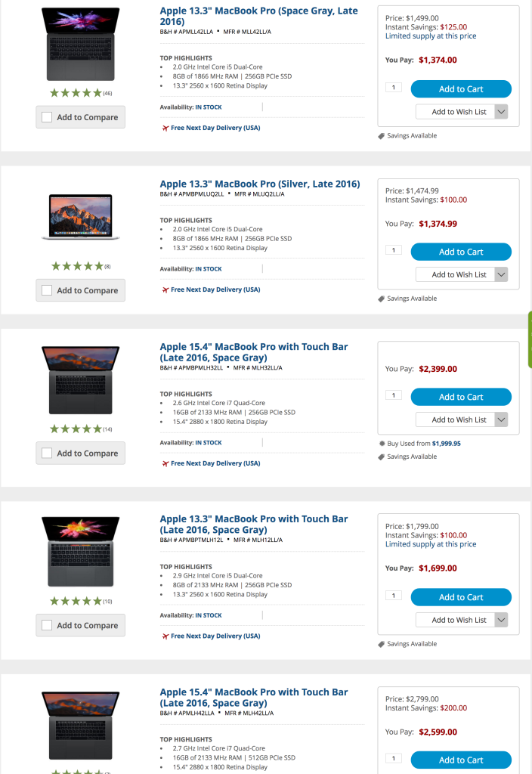The height and width of the screenshot is (774, 532).
Task: Click Free Next Day Delivery plane icon, first listing
Action: [165, 128]
